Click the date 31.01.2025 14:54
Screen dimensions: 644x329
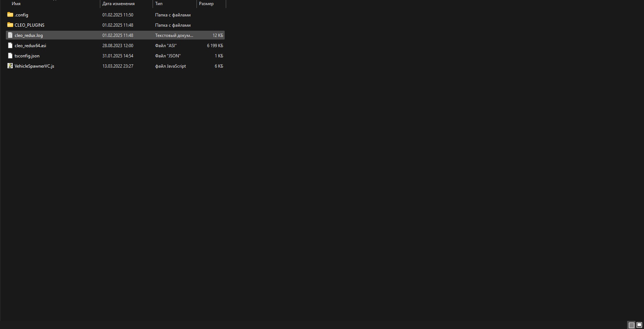(118, 56)
